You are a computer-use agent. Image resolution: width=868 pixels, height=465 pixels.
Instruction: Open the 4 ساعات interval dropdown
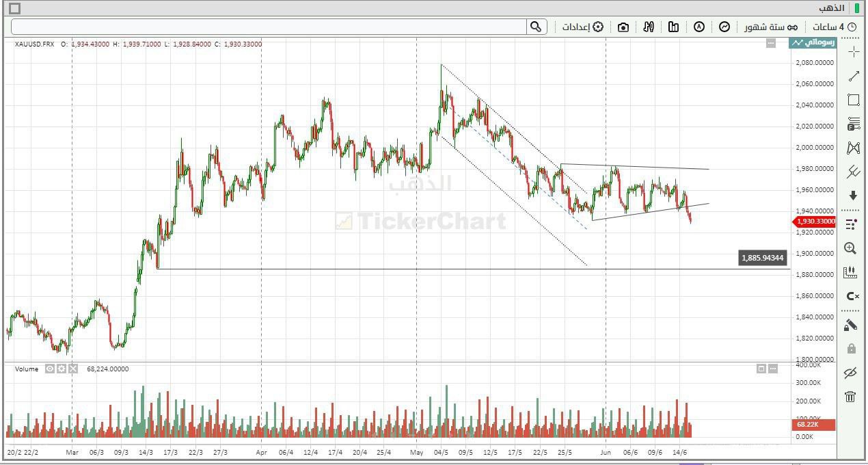(834, 27)
